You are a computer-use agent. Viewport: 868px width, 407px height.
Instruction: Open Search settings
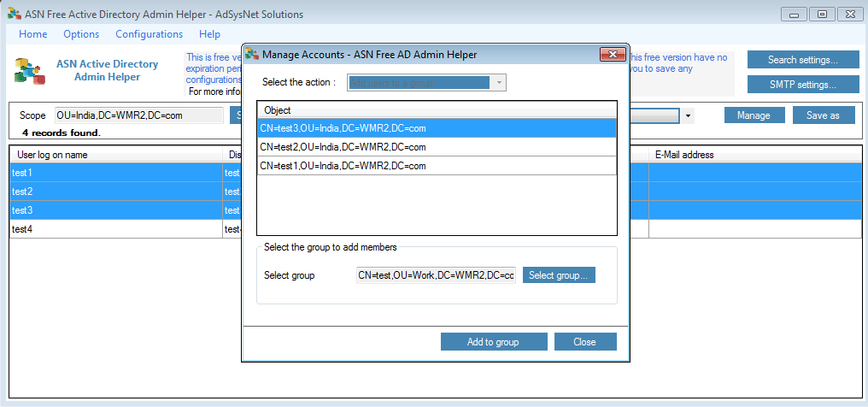(802, 60)
